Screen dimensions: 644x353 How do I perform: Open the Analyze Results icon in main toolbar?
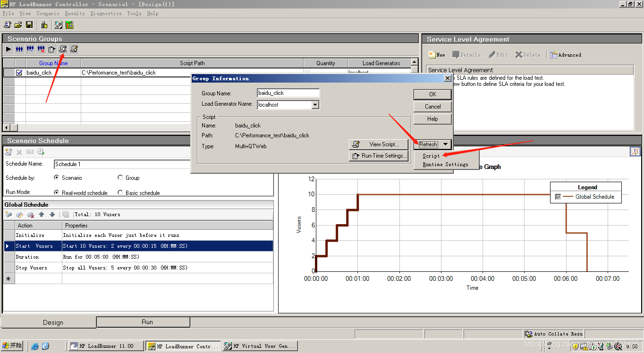(69, 25)
